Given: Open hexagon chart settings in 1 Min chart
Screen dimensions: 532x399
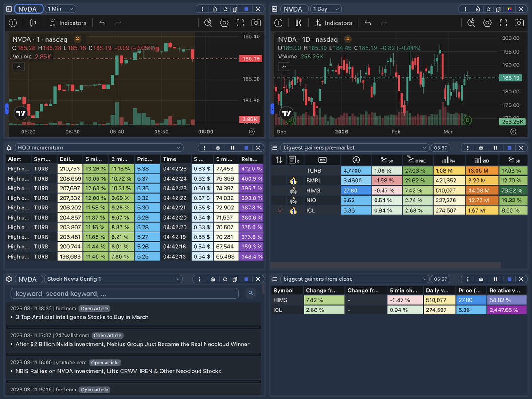Looking at the screenshot, I should coord(224,23).
